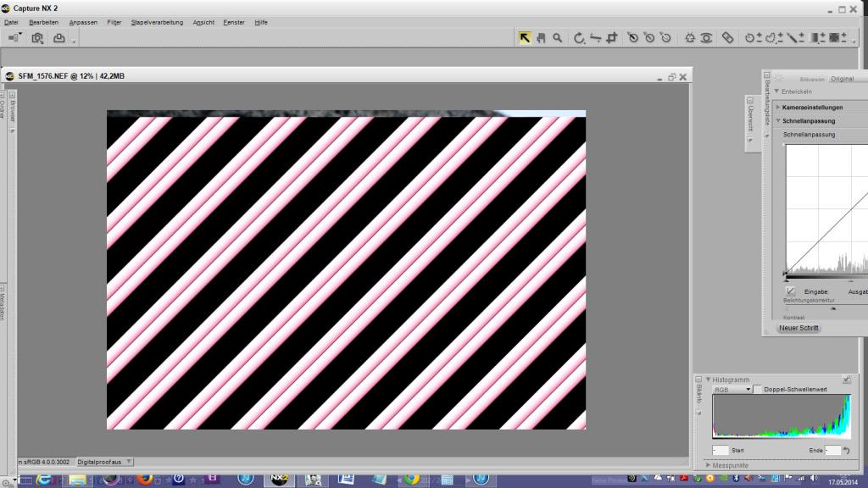Screen dimensions: 868x488
Task: Open the Stapelverarbeitung menu
Action: click(157, 23)
